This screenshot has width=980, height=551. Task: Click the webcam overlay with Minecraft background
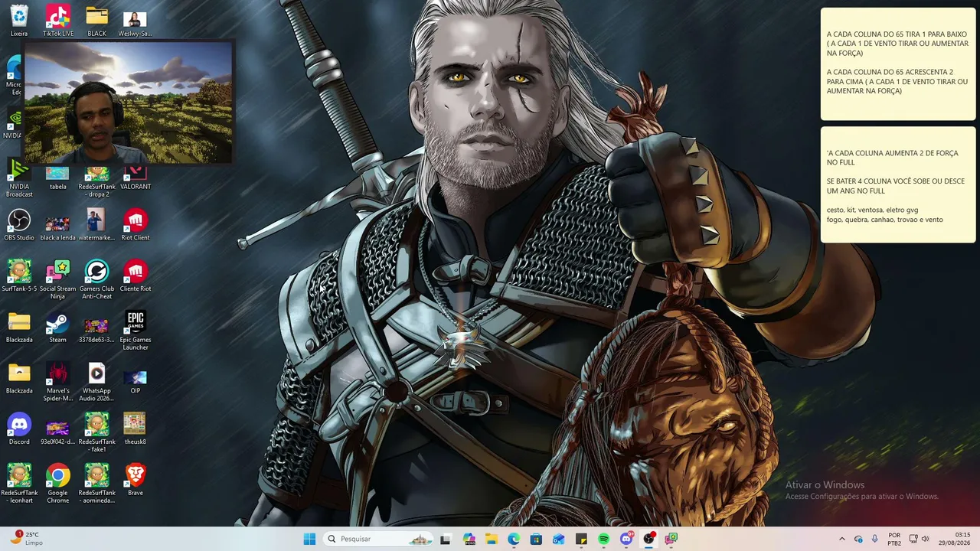[128, 102]
